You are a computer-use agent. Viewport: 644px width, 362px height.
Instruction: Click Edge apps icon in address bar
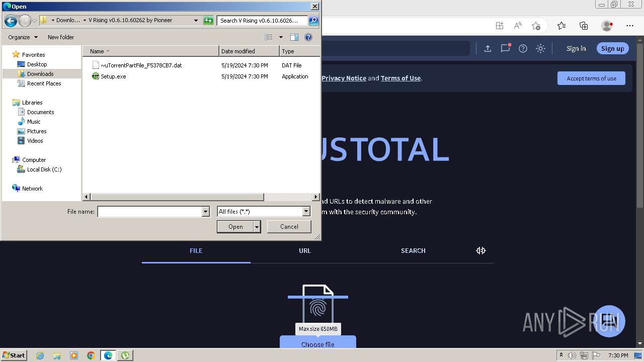pos(499,26)
